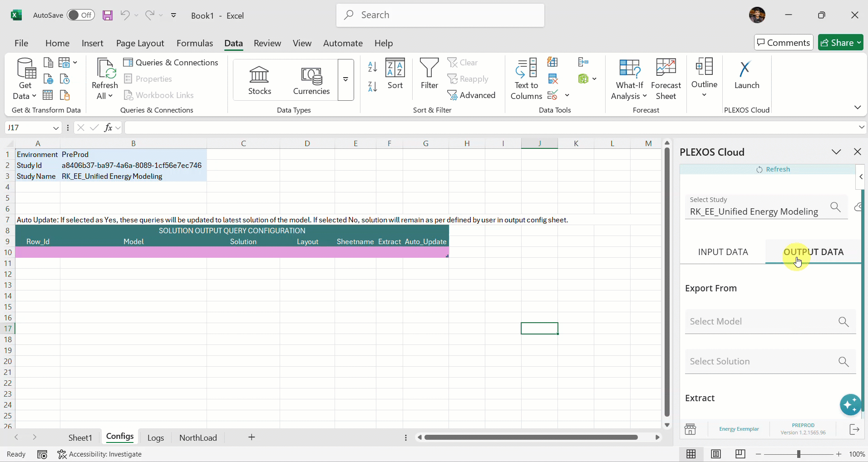Open Customize Quick Access Toolbar dropdown
The image size is (868, 462).
point(173,15)
